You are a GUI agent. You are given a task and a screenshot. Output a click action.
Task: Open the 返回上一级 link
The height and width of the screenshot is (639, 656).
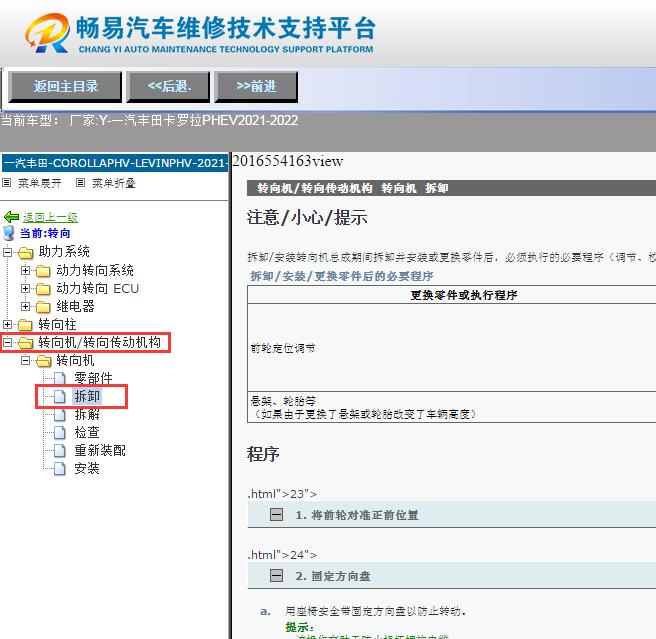(50, 217)
